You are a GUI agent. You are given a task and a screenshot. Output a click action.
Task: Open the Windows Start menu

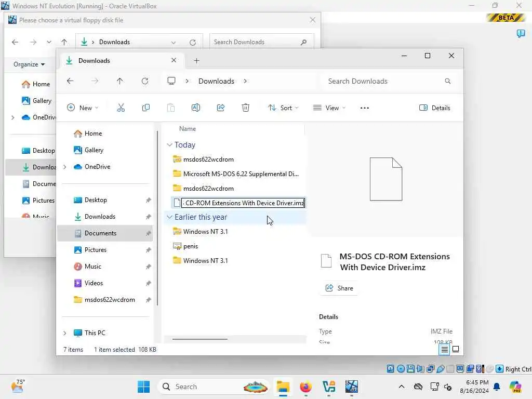(x=143, y=387)
